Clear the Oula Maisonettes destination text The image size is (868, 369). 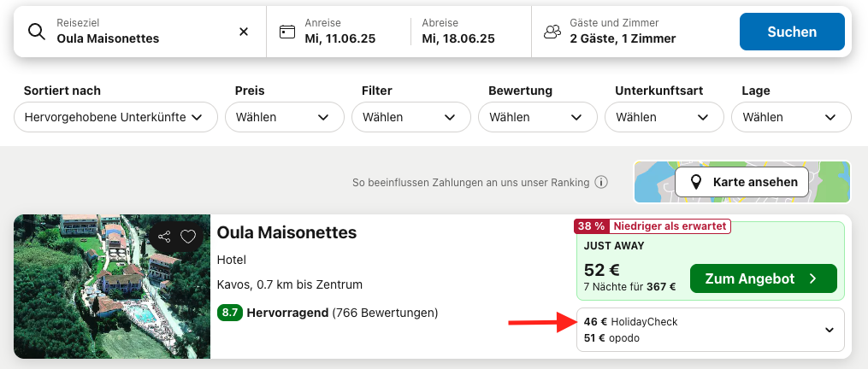(x=244, y=32)
